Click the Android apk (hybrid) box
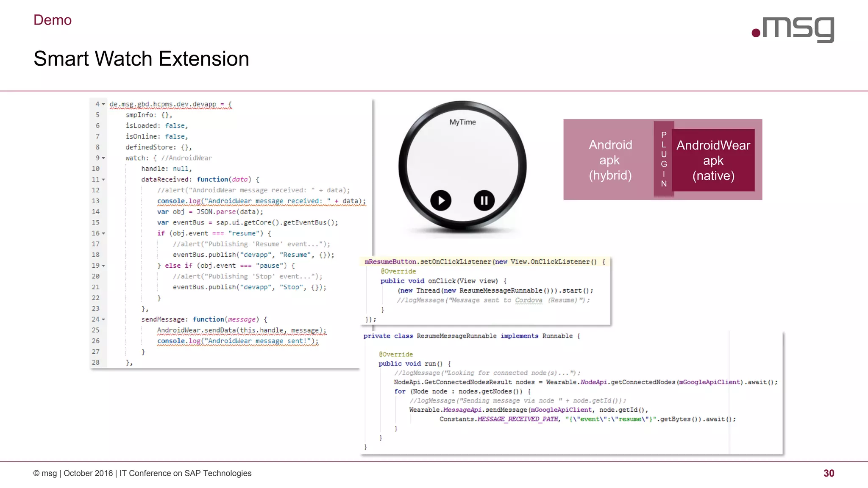The image size is (868, 488). [x=609, y=160]
